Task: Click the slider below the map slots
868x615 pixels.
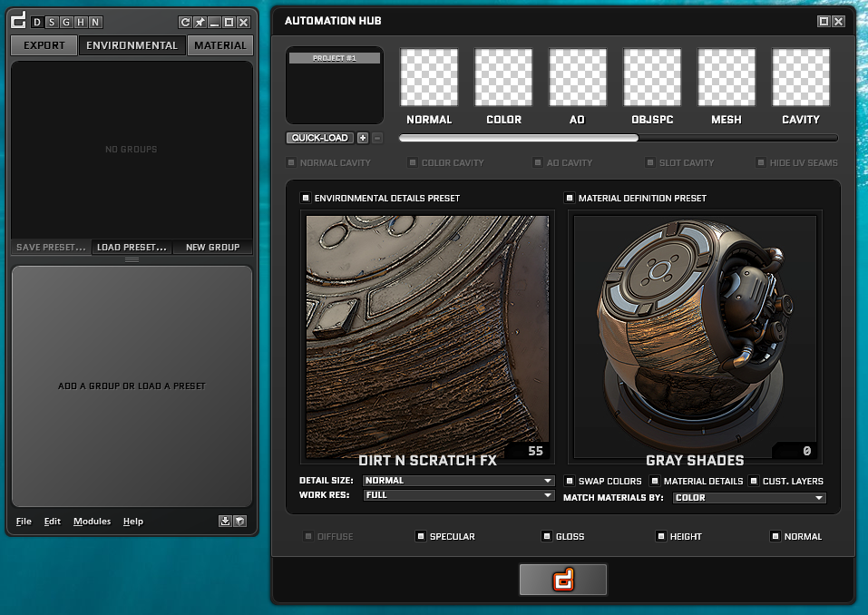Action: click(618, 139)
